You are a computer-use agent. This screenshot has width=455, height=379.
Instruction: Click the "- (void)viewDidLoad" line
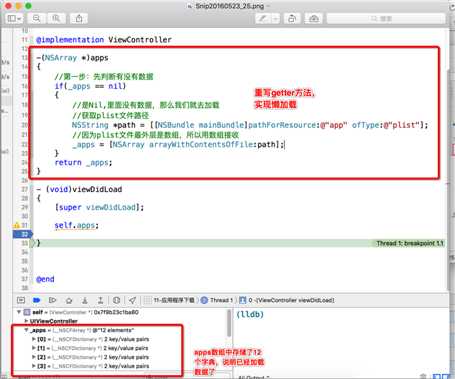pos(79,189)
